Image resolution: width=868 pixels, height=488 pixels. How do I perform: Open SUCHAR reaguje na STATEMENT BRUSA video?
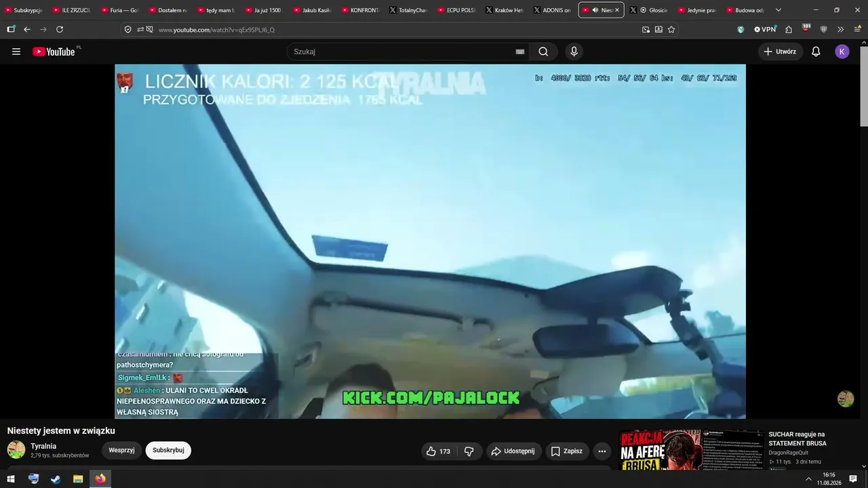[797, 439]
